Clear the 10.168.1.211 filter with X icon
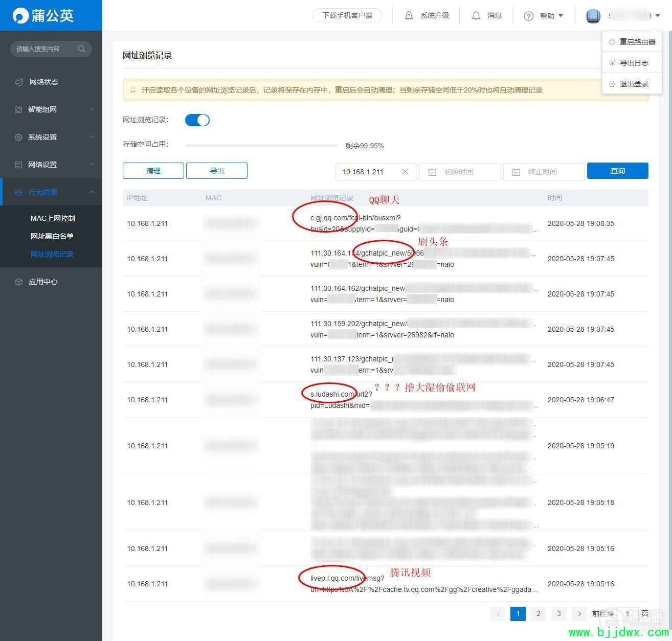The width and height of the screenshot is (672, 641). tap(405, 172)
